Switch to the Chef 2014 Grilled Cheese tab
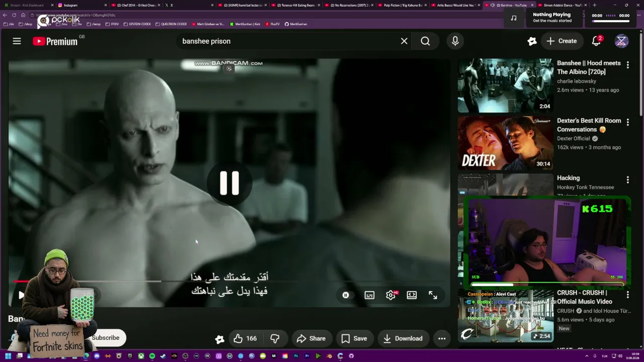 point(135,5)
